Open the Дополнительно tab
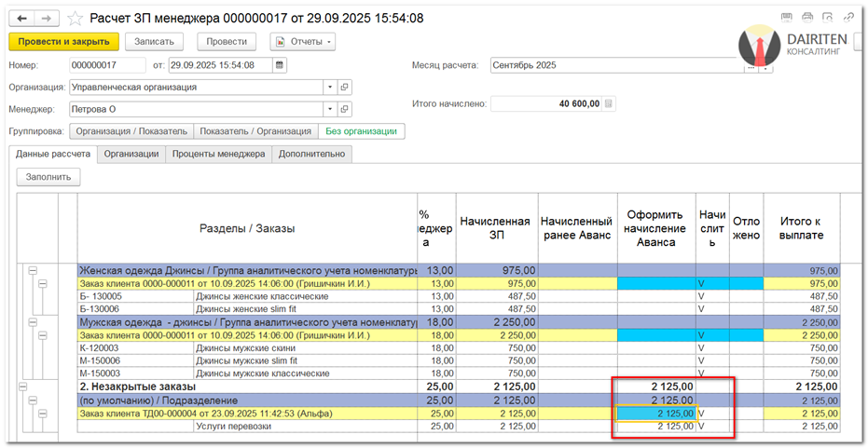868x448 pixels. [311, 155]
